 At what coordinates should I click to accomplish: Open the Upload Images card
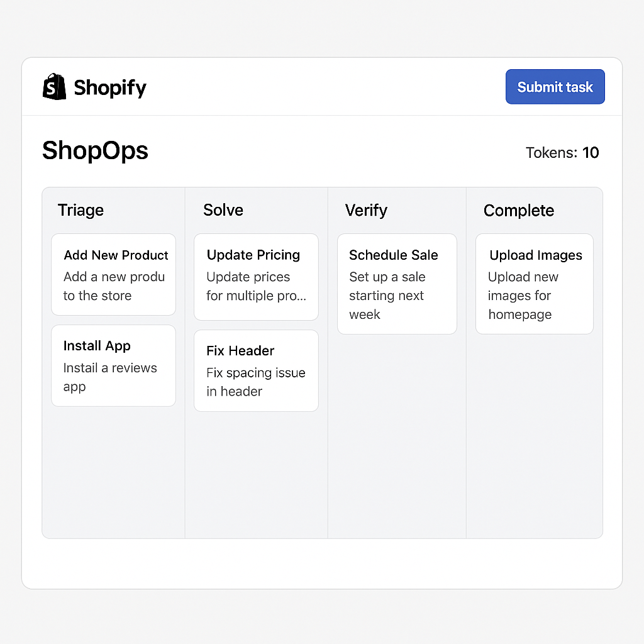point(534,284)
